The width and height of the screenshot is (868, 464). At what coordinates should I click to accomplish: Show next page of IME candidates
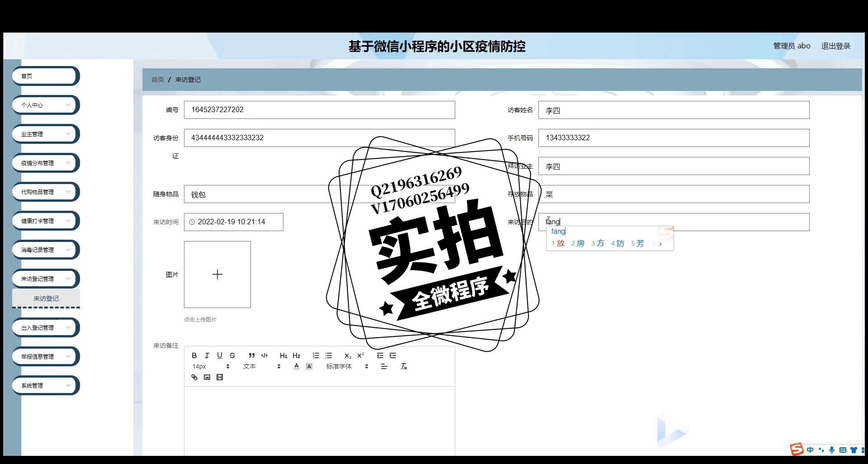(660, 244)
